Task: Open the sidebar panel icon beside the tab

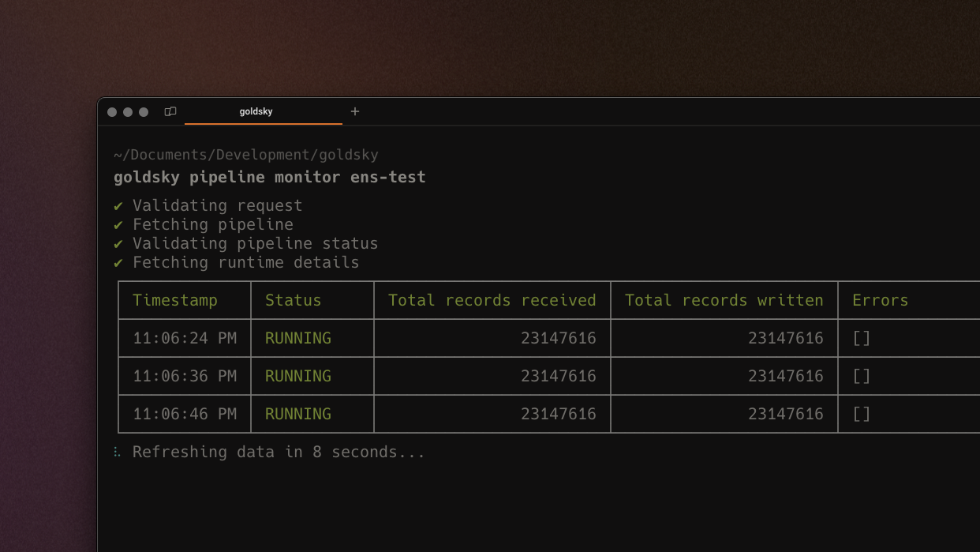Action: click(170, 111)
